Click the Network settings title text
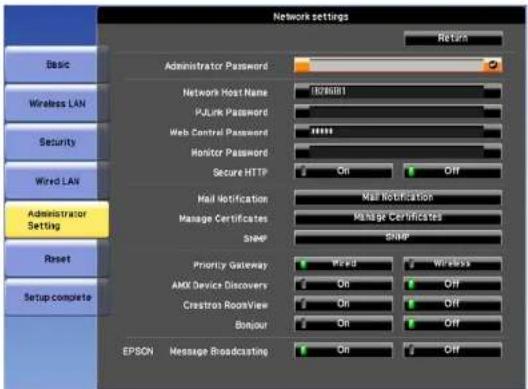 [x=310, y=17]
